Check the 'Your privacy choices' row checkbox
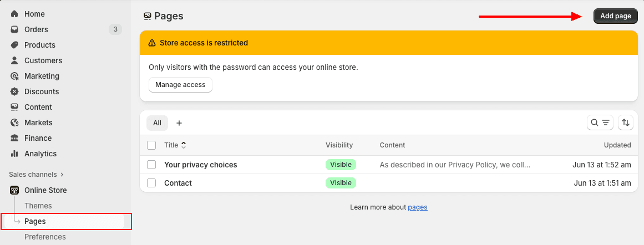The width and height of the screenshot is (644, 245). coord(151,165)
